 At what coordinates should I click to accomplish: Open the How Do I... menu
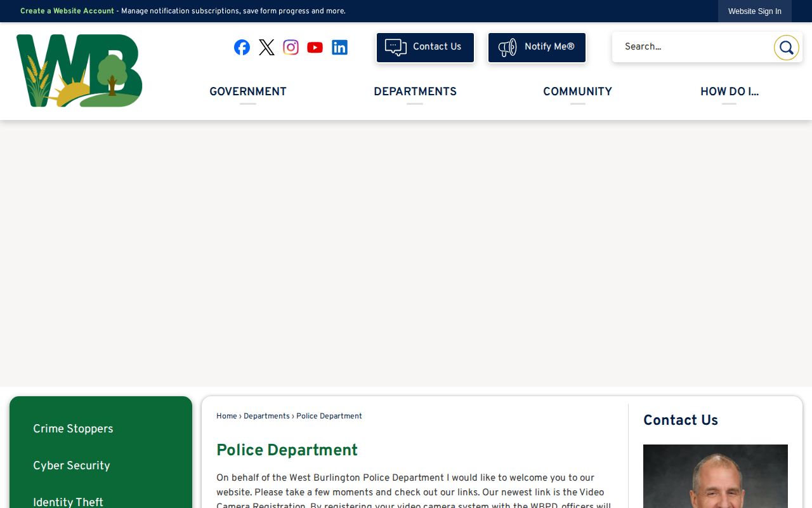coord(730,92)
